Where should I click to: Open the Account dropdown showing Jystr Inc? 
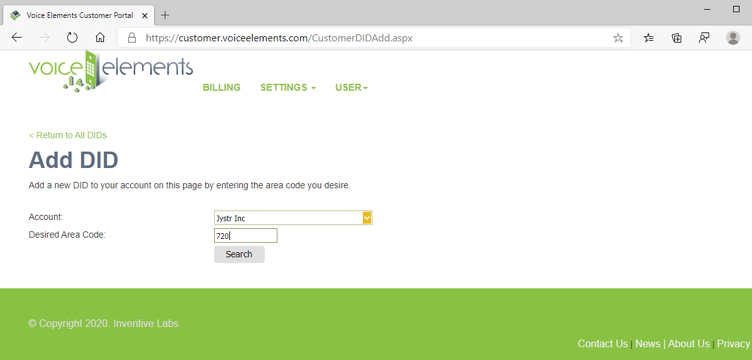point(293,218)
